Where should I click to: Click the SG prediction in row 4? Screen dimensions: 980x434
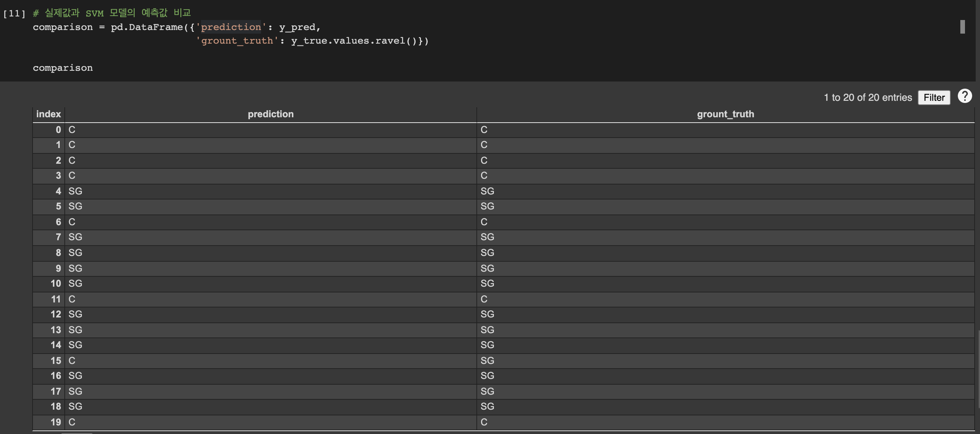click(75, 191)
